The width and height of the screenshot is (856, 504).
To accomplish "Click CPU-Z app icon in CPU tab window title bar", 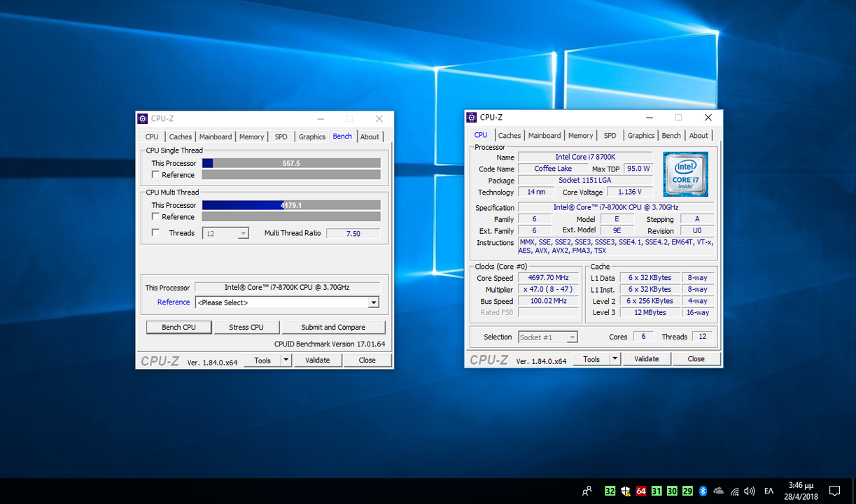I will (x=472, y=117).
